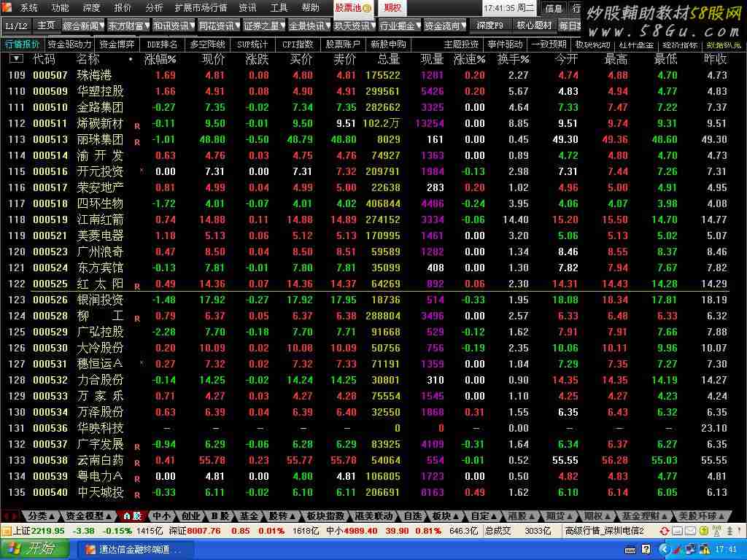
Task: Open the 东方财富 dropdown
Action: point(128,26)
